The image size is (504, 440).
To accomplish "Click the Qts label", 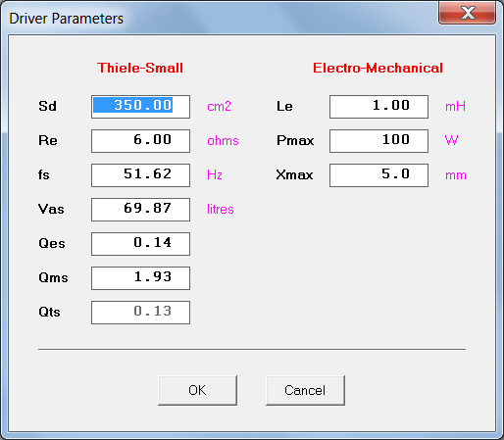I will click(49, 312).
